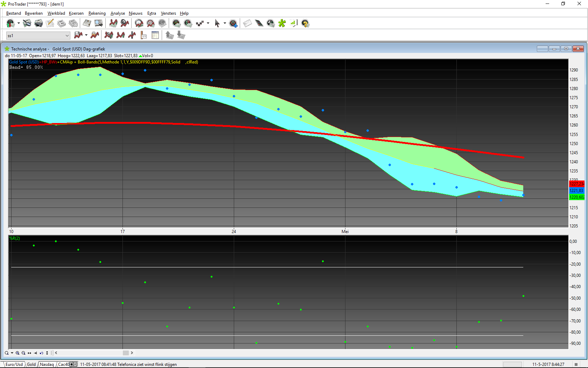The image size is (588, 368).
Task: Expand the arrow next to the globe icon
Action: tap(19, 23)
